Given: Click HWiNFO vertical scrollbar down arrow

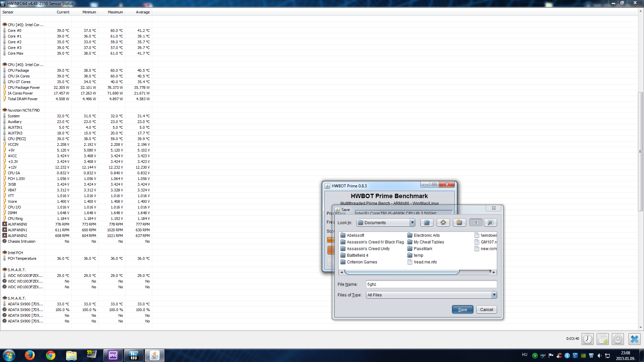Looking at the screenshot, I should 640,327.
